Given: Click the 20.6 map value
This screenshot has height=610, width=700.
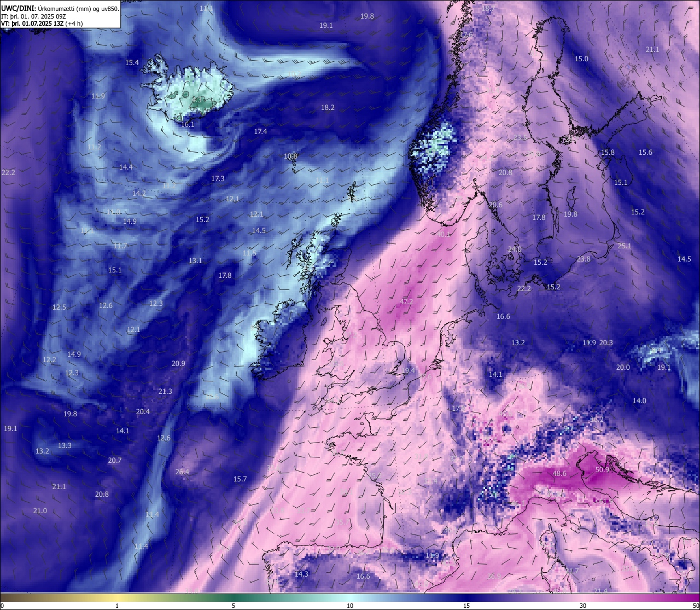Looking at the screenshot, I should (x=495, y=205).
